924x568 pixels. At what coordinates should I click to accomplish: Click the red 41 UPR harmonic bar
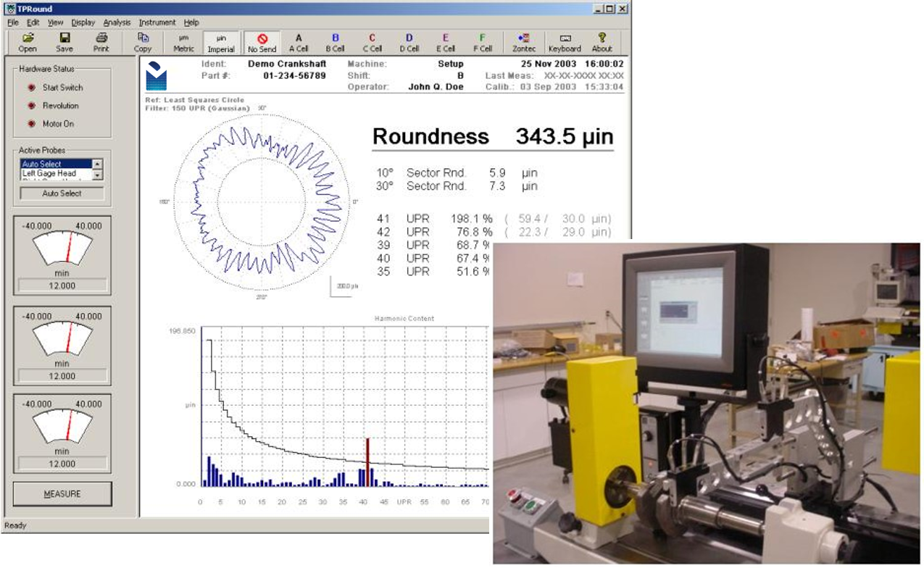click(368, 462)
